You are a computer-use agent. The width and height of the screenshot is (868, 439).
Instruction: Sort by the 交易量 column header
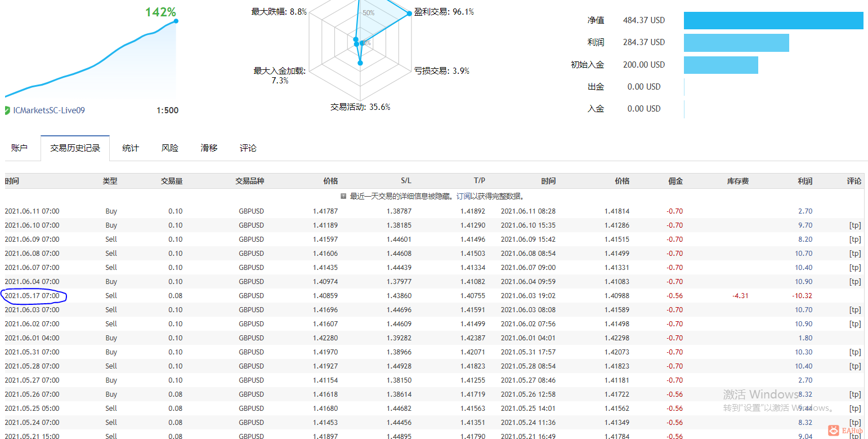point(172,181)
